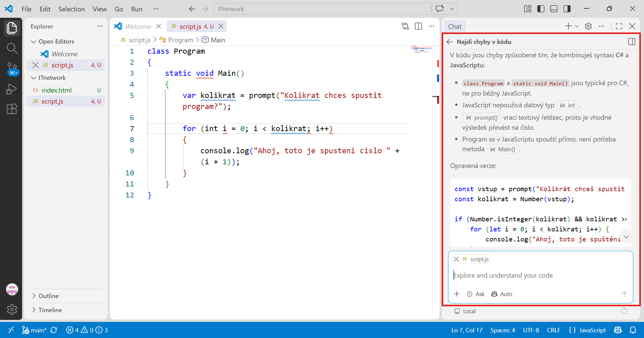Open Auto model picker in chat

(x=502, y=294)
